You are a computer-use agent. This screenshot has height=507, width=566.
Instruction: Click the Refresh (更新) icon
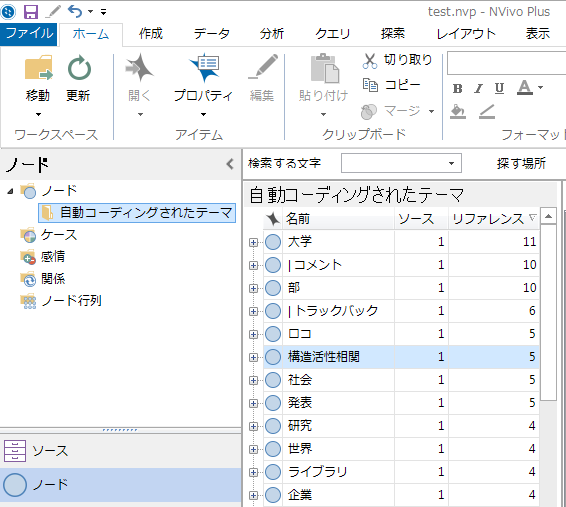pos(79,68)
